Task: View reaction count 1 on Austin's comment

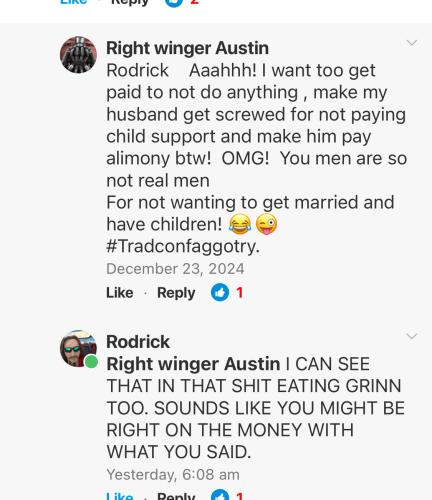Action: pyautogui.click(x=239, y=293)
